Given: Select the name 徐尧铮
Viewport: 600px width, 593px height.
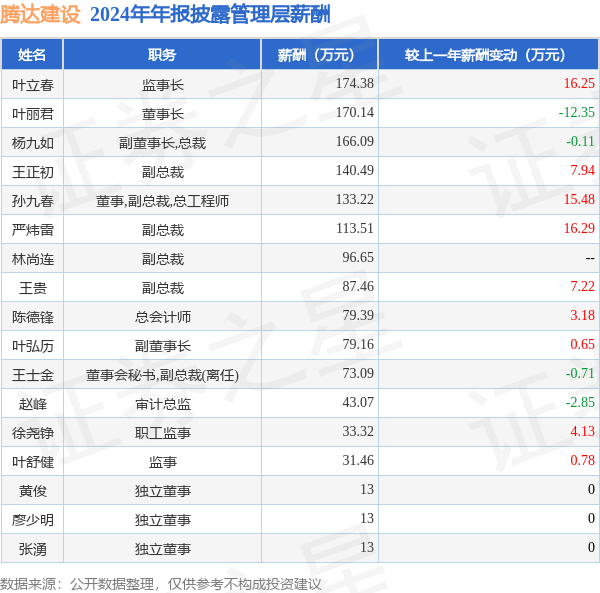Looking at the screenshot, I should [x=33, y=433].
